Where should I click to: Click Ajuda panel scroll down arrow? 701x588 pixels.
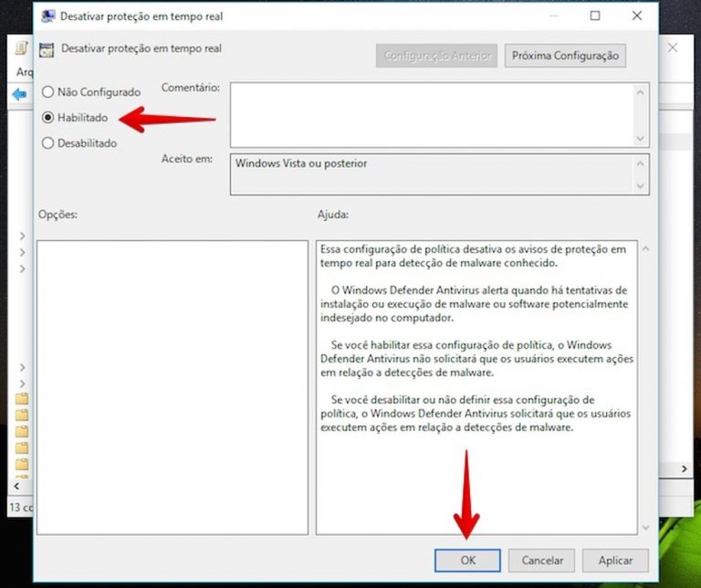pos(645,527)
